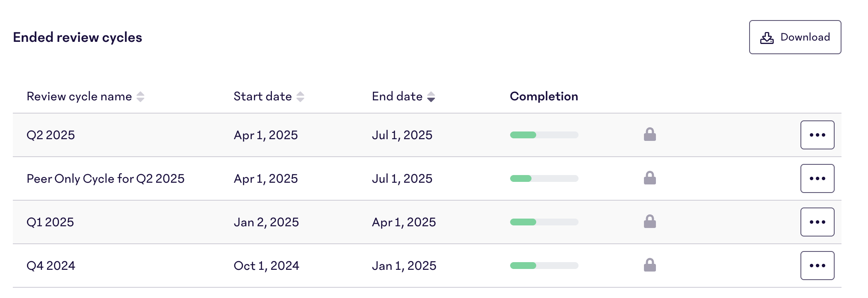Open the ellipsis menu for Q4 2024
Screen dimensions: 868x298
(817, 266)
